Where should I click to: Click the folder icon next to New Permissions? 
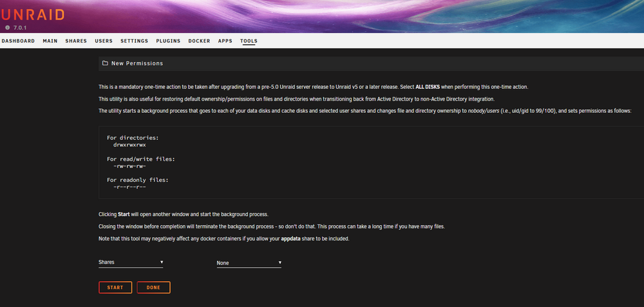click(x=105, y=63)
